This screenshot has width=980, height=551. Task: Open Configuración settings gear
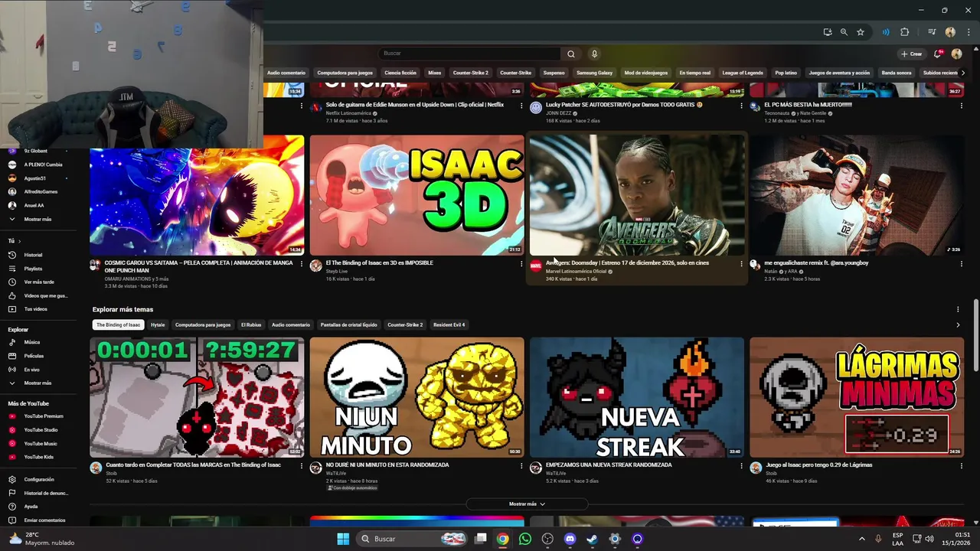click(x=38, y=479)
